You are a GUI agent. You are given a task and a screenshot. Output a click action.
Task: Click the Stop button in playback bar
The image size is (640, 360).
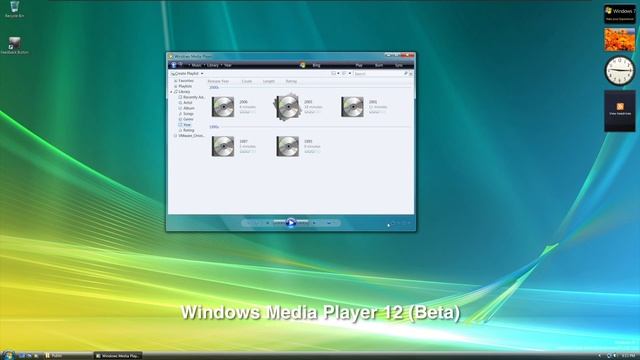[268, 223]
